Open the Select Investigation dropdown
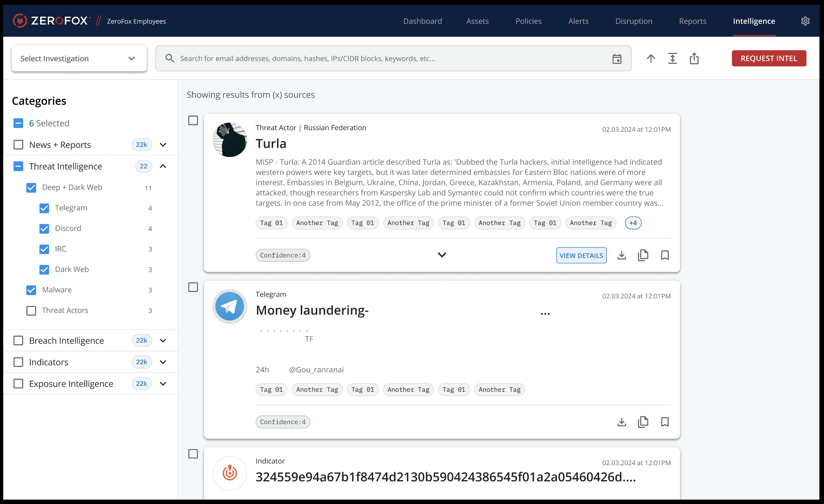Viewport: 824px width, 504px height. tap(79, 59)
